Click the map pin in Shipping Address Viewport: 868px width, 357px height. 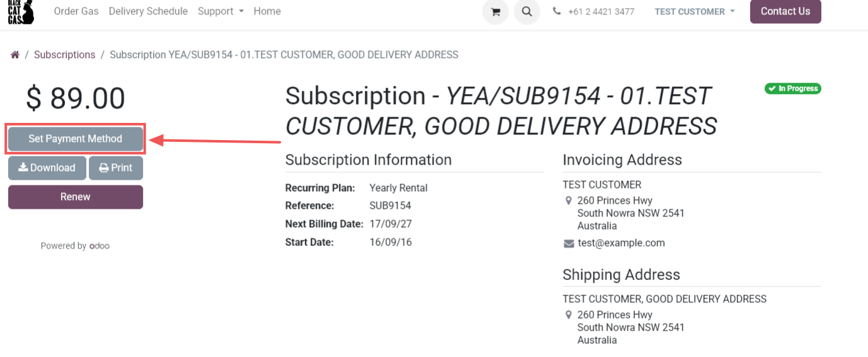(x=568, y=315)
